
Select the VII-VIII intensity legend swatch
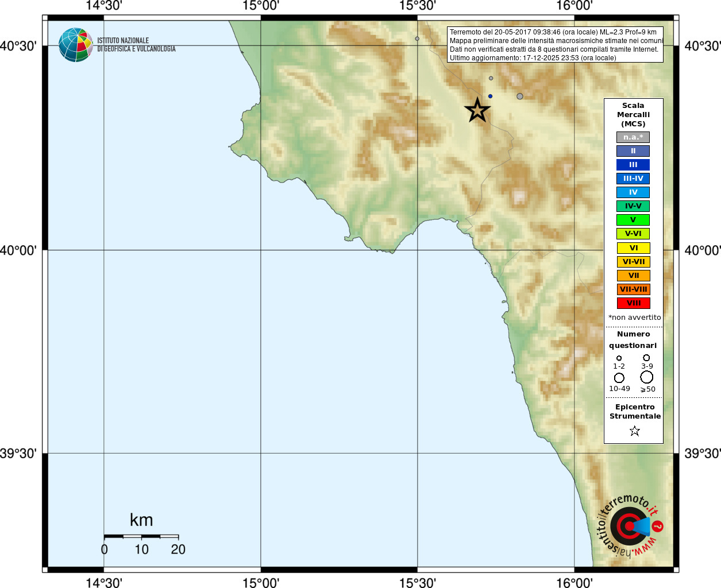coord(634,289)
